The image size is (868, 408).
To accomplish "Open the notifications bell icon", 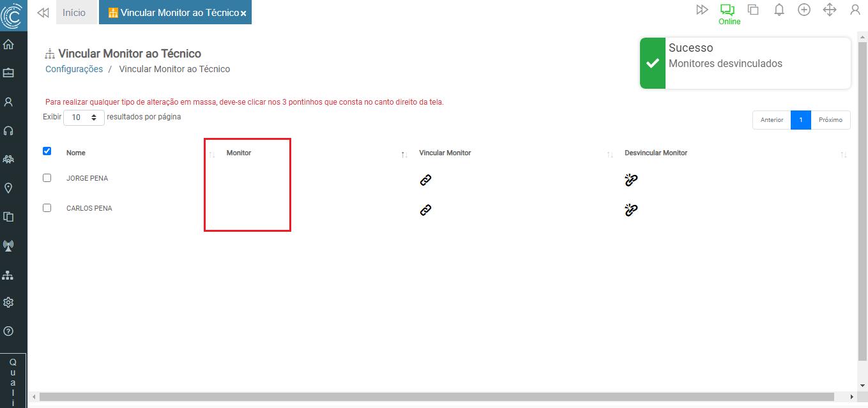I will pos(779,10).
